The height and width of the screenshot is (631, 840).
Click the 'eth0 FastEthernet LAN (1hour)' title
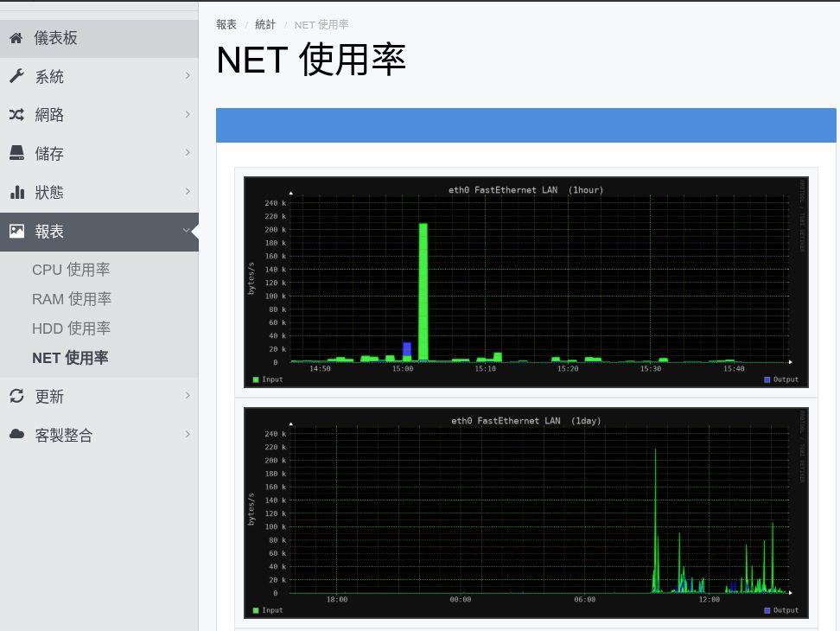pos(526,190)
